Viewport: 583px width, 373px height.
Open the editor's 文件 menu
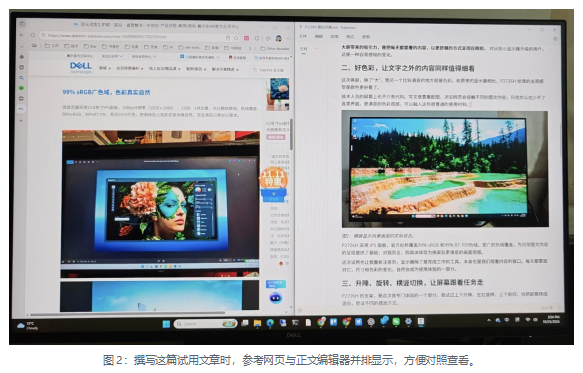click(303, 36)
